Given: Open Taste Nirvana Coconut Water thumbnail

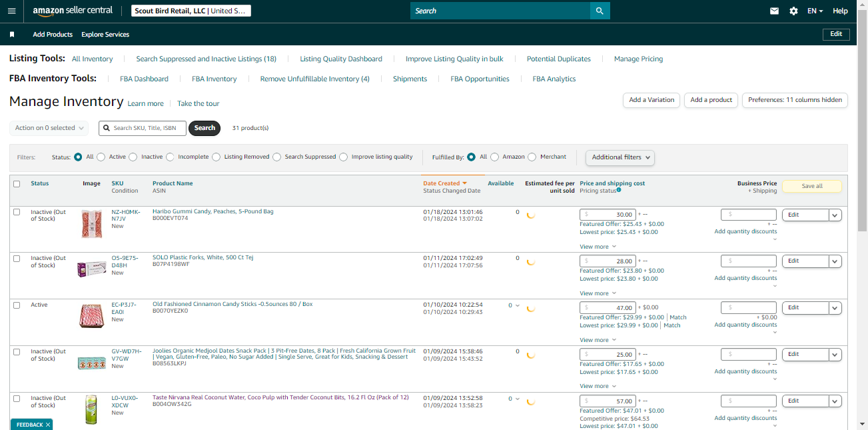Looking at the screenshot, I should pyautogui.click(x=91, y=409).
